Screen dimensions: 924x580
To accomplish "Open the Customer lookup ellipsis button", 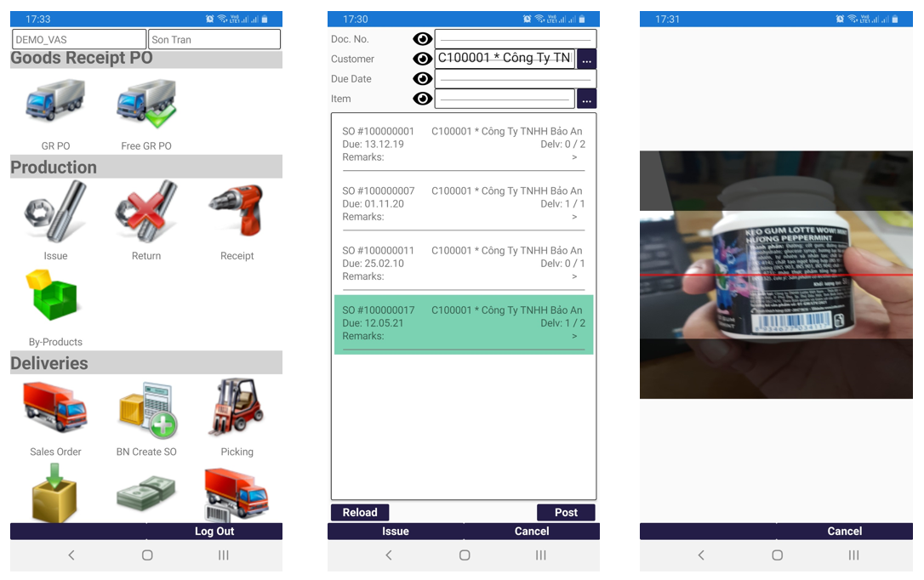I will pos(586,59).
